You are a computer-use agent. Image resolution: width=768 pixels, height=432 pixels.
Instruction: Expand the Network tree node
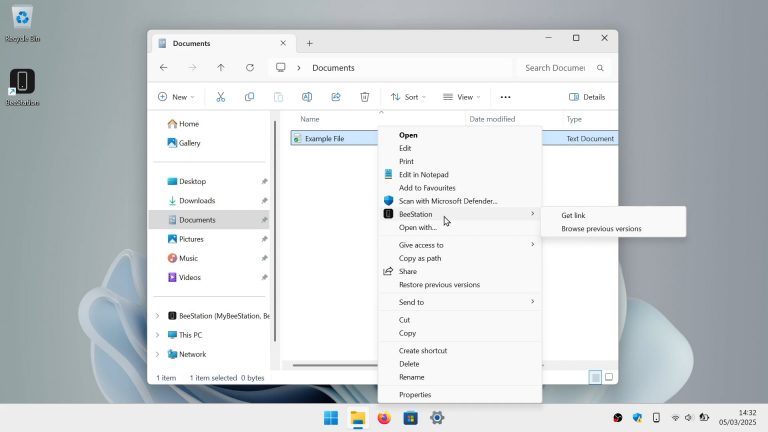click(157, 354)
